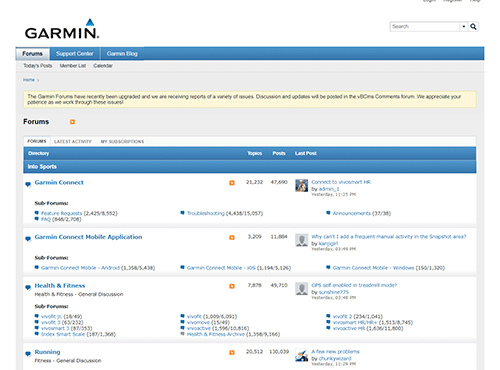500x370 pixels.
Task: Click icon beside Garmin Connect Mobile - Android
Action: pyautogui.click(x=37, y=267)
